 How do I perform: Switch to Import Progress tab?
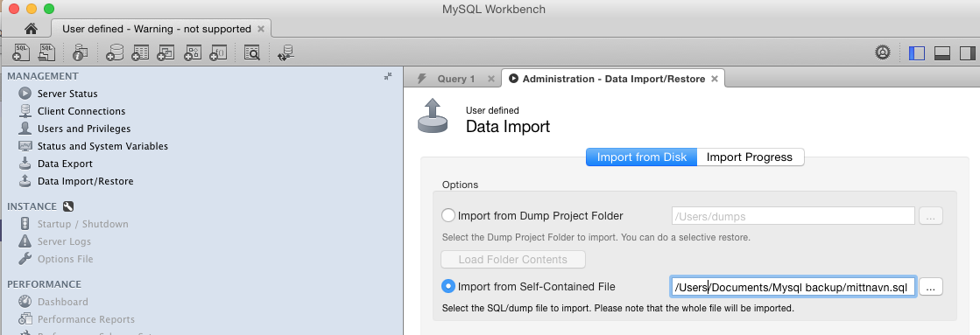(750, 157)
